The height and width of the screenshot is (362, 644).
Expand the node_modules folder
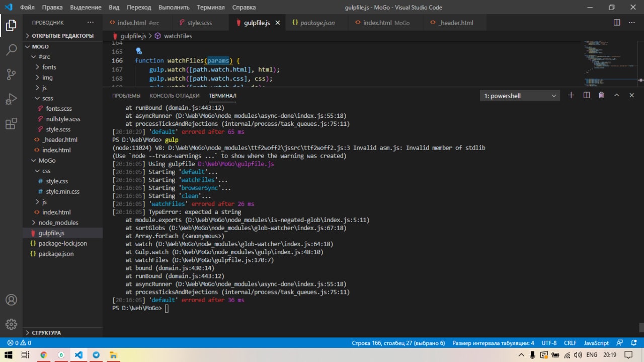coord(63,223)
